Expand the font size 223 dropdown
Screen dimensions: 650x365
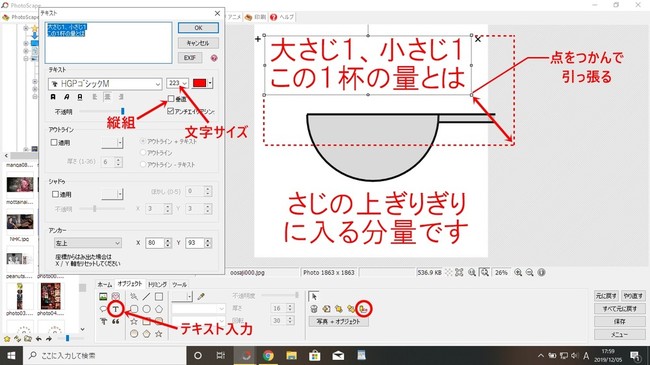(177, 83)
